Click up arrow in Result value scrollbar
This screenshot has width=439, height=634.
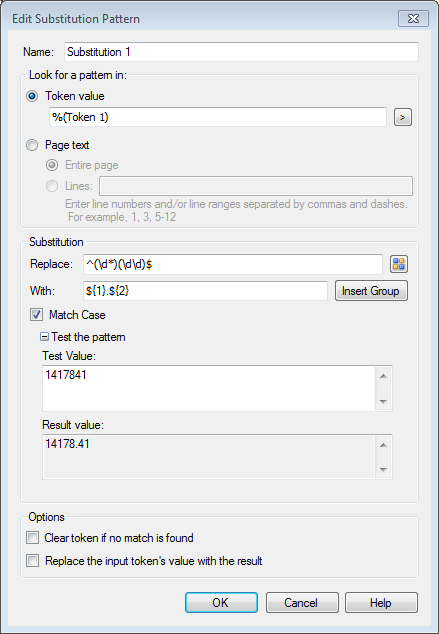click(x=383, y=445)
